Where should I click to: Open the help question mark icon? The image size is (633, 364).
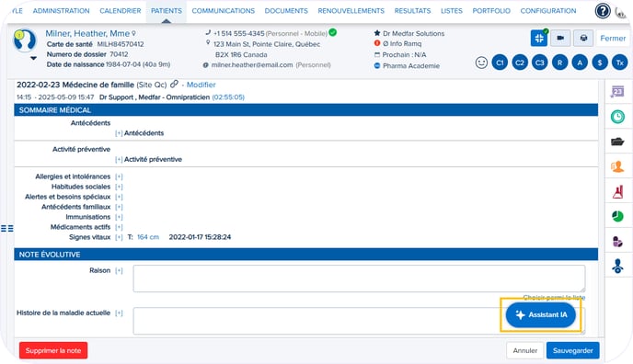click(x=603, y=11)
